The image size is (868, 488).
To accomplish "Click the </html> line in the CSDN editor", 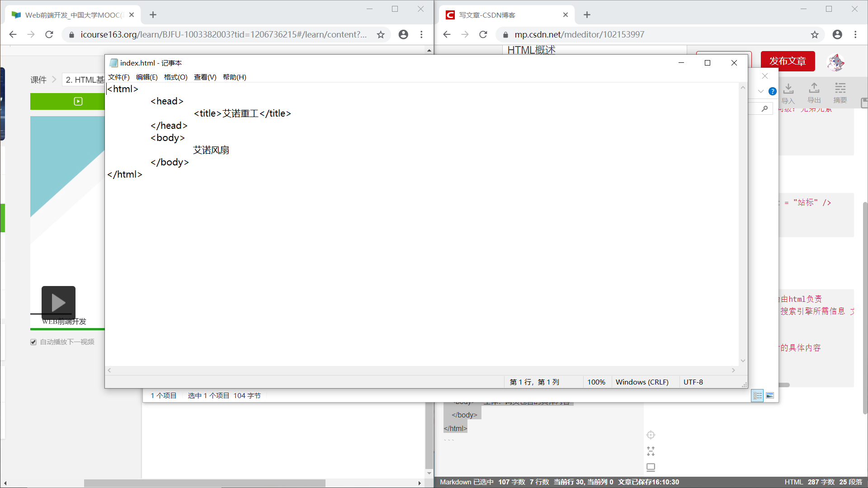I will 455,428.
